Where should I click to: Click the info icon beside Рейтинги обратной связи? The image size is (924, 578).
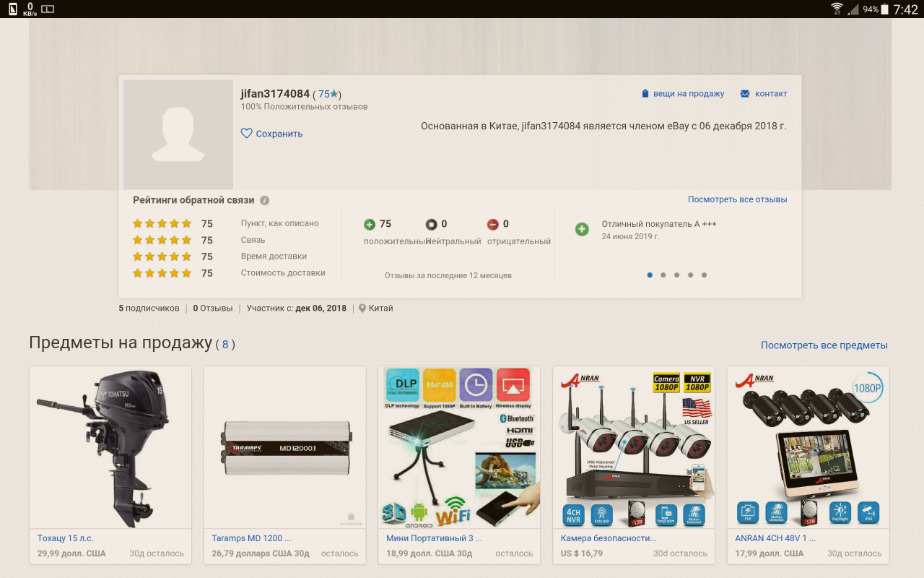coord(265,200)
